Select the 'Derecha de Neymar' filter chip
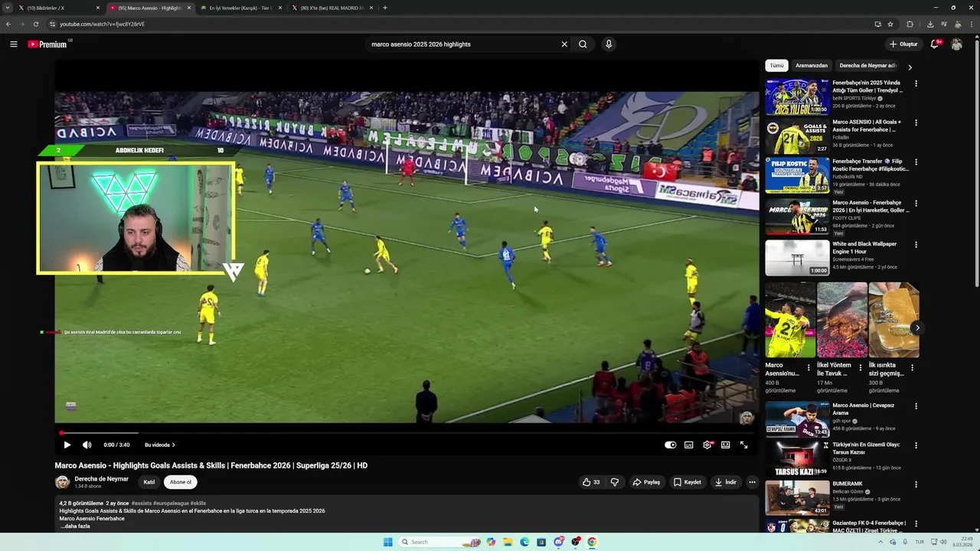This screenshot has height=551, width=980. (x=867, y=66)
